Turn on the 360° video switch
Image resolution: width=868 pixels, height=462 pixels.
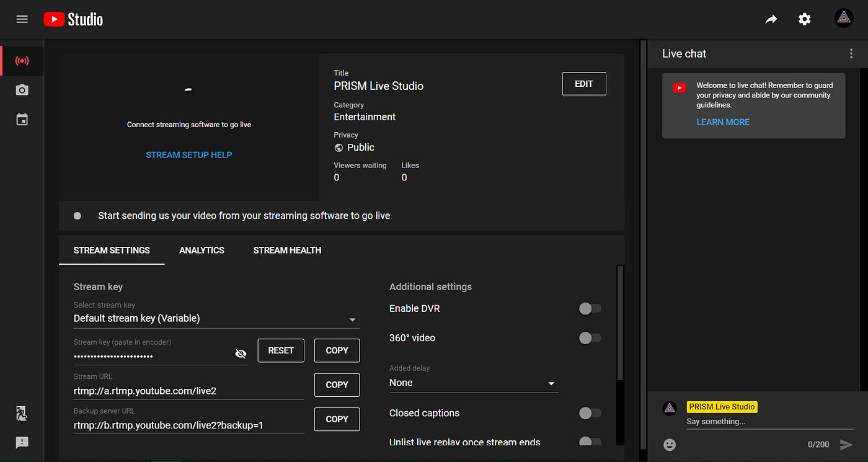click(590, 338)
